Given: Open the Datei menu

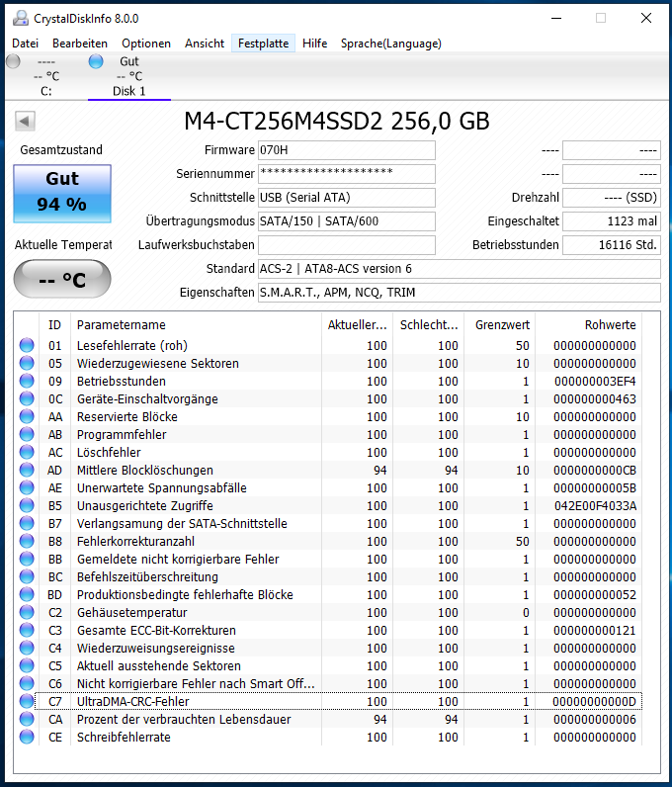Looking at the screenshot, I should (25, 44).
